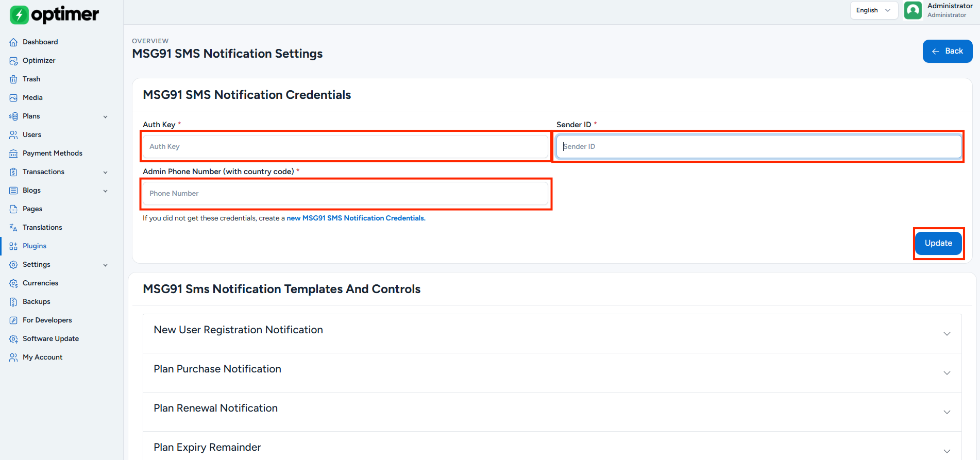Open Dashboard from the sidebar
This screenshot has width=980, height=460.
[40, 42]
